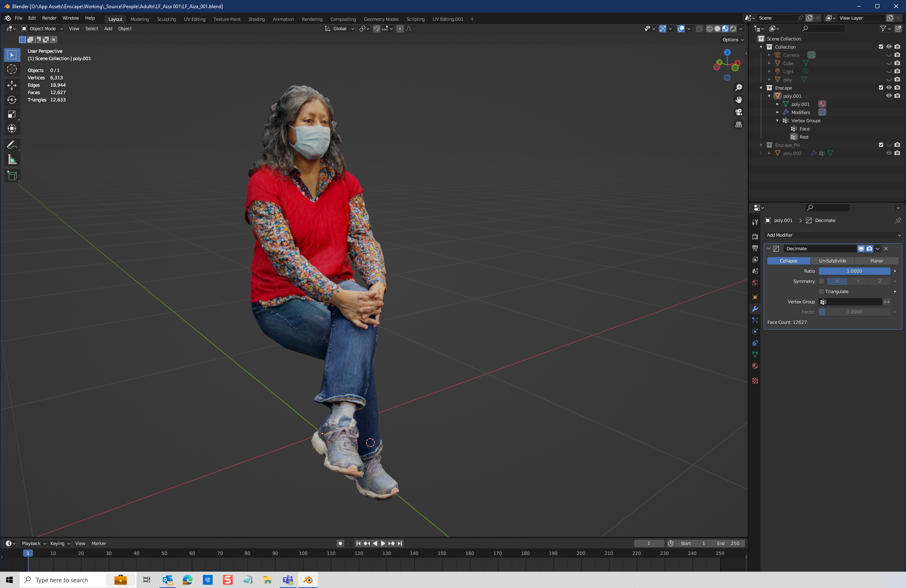
Task: Click the pan view hand icon
Action: click(x=739, y=100)
